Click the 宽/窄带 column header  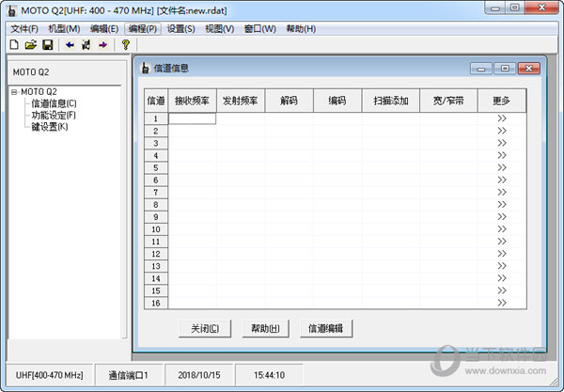click(448, 101)
